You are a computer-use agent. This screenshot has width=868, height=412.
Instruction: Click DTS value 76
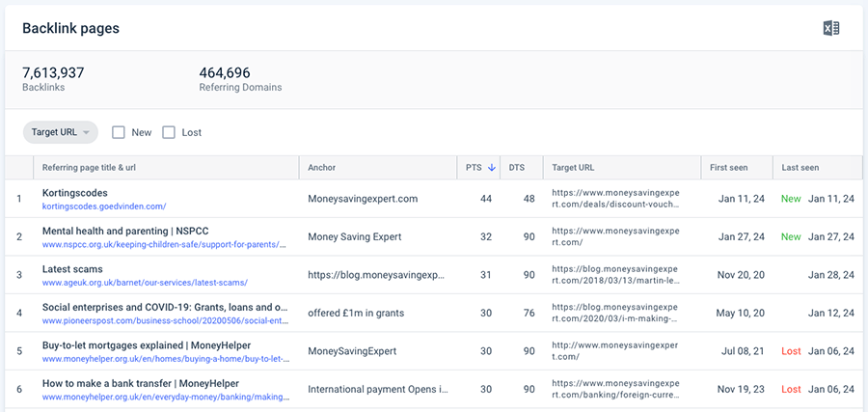click(529, 313)
